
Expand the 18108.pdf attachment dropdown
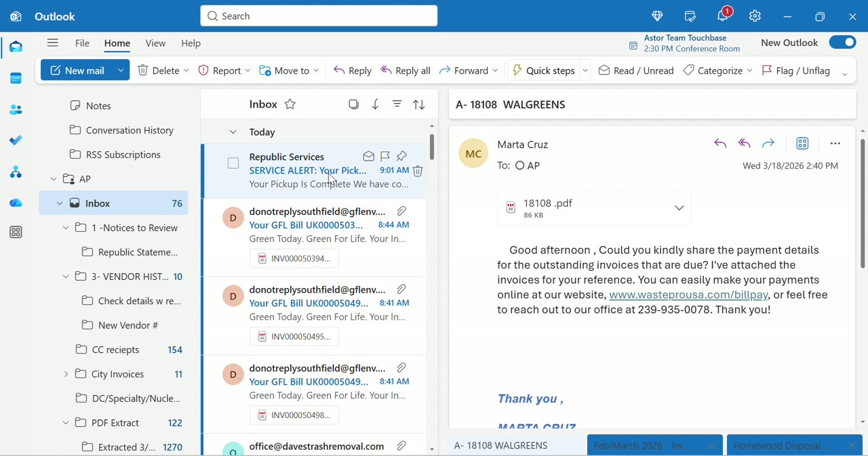pyautogui.click(x=679, y=208)
